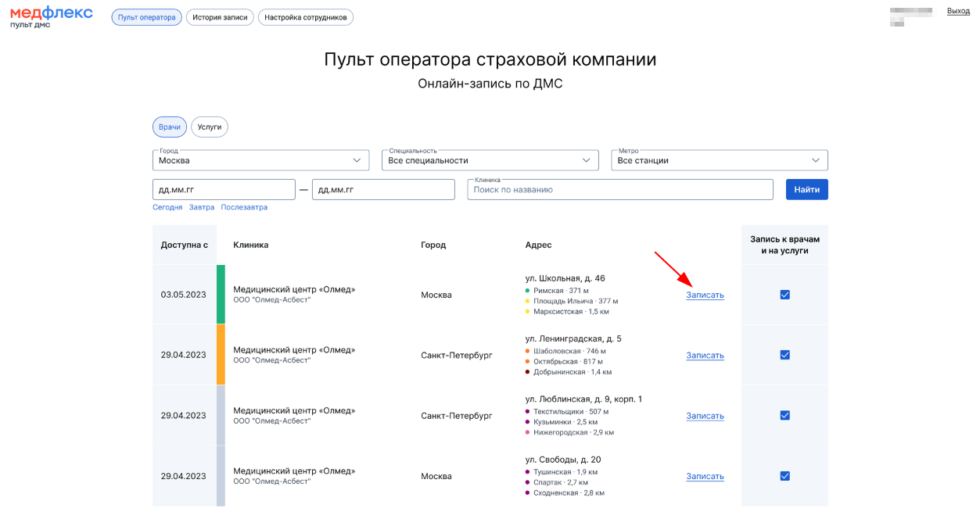The height and width of the screenshot is (526, 980).
Task: Expand the Метро stations dropdown
Action: [719, 160]
